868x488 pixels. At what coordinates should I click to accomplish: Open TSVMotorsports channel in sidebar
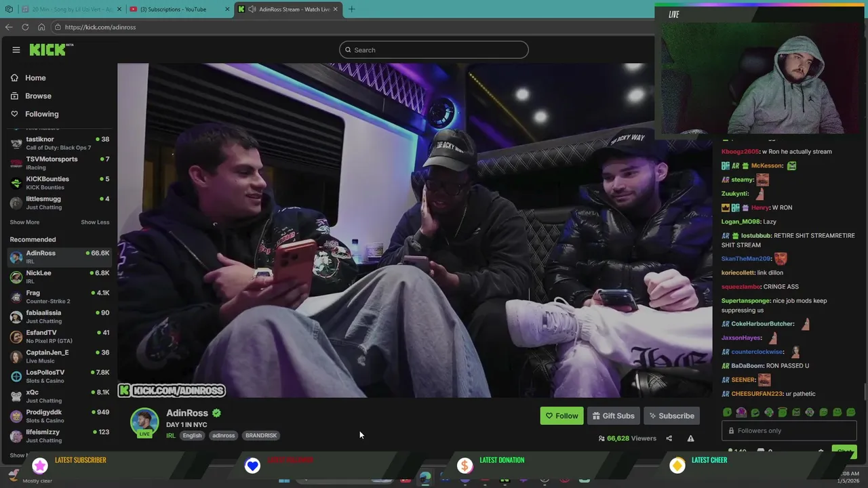[59, 163]
